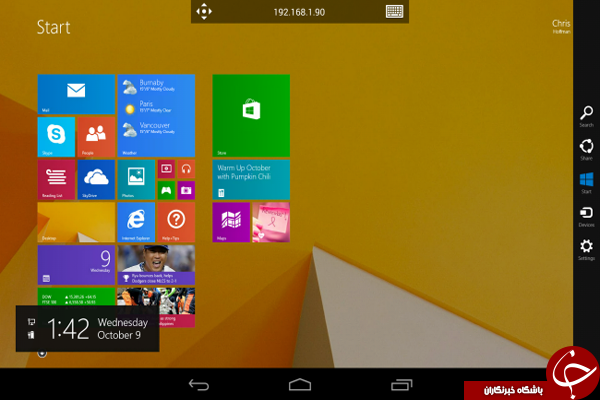
Task: Click the battery status icon by clock
Action: 31,335
